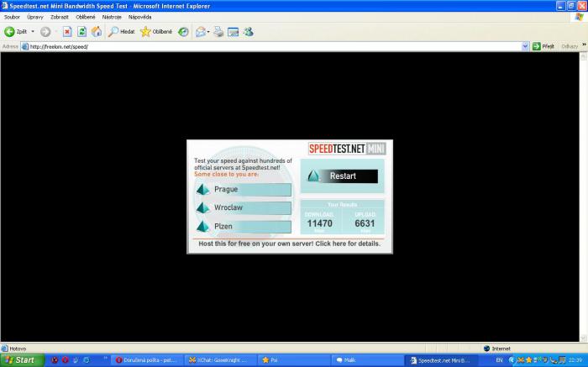588x367 pixels.
Task: Click the yellow star tray icon
Action: [528, 360]
